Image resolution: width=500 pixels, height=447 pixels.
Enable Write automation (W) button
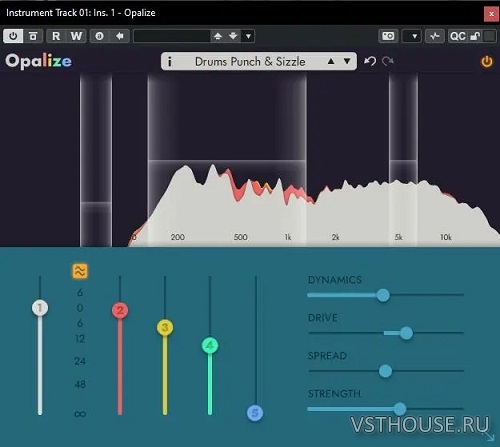click(76, 36)
